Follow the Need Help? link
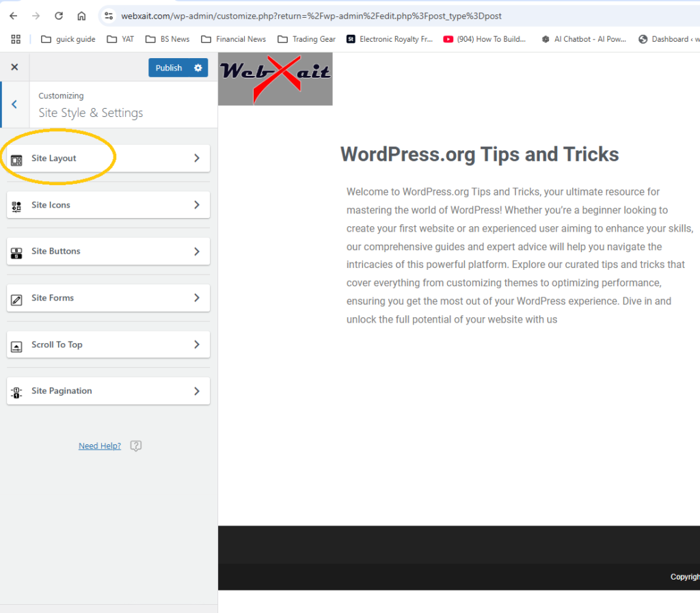Image resolution: width=700 pixels, height=613 pixels. point(100,446)
